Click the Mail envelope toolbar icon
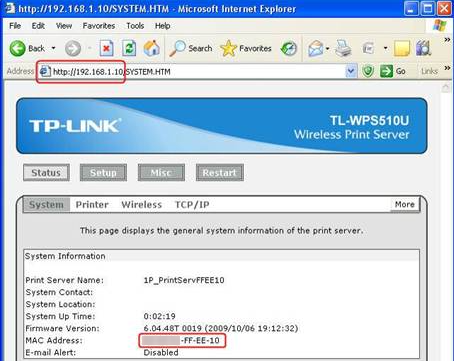Screen dimensions: 454x364 pyautogui.click(x=315, y=49)
